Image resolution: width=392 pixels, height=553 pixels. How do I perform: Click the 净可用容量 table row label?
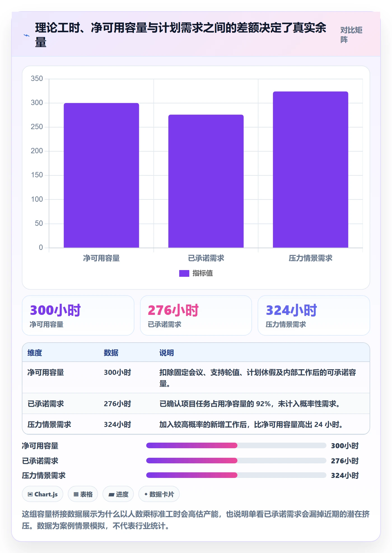pyautogui.click(x=46, y=372)
